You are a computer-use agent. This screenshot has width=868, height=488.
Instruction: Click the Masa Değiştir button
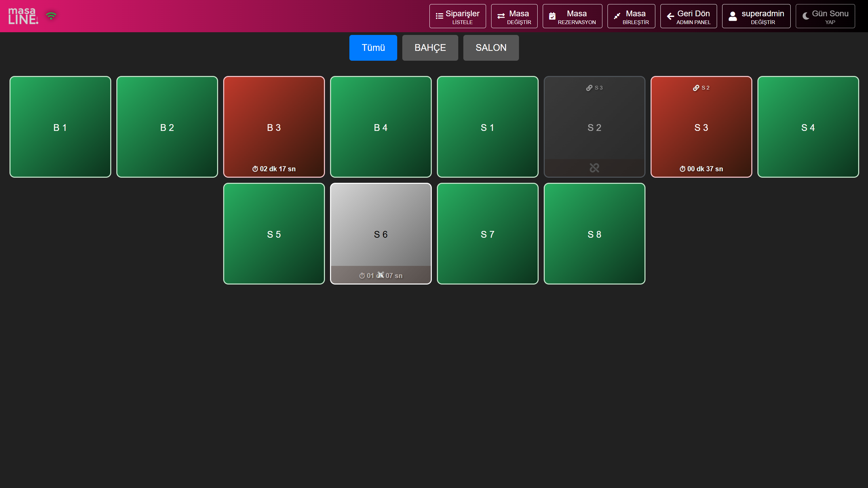514,16
